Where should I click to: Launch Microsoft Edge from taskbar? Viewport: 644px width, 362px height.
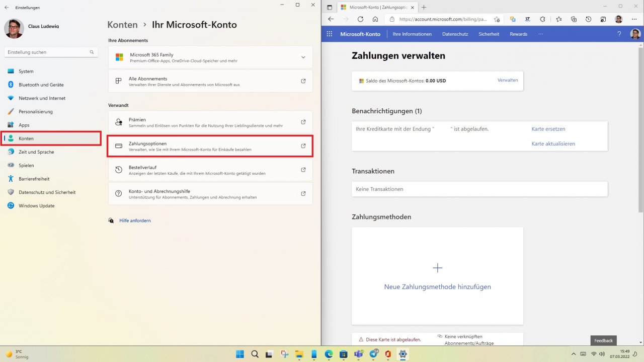point(329,354)
